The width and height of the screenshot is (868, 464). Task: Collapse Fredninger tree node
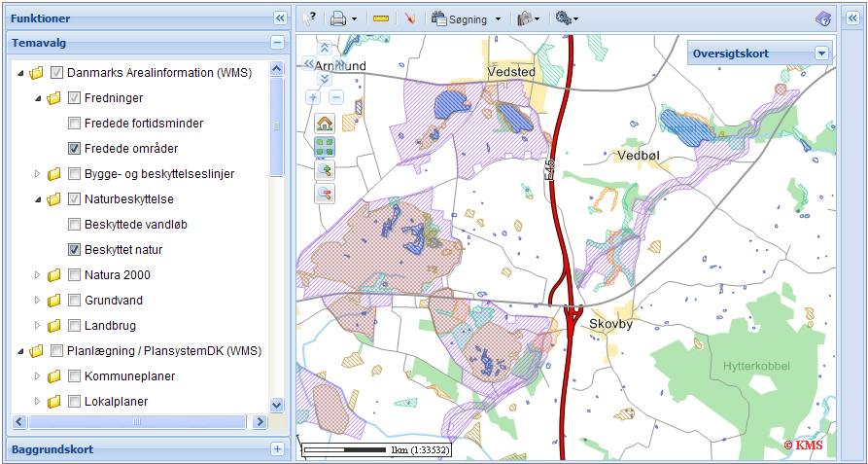pos(38,98)
